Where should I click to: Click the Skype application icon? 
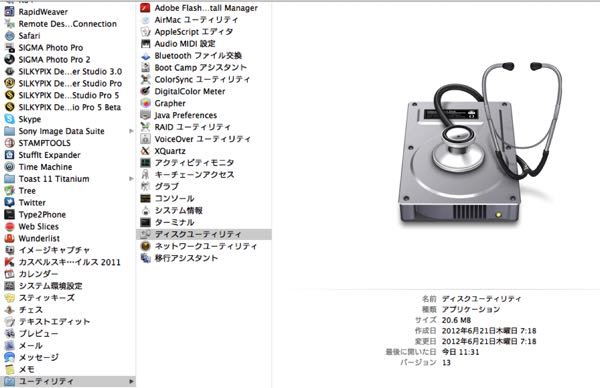(x=10, y=119)
